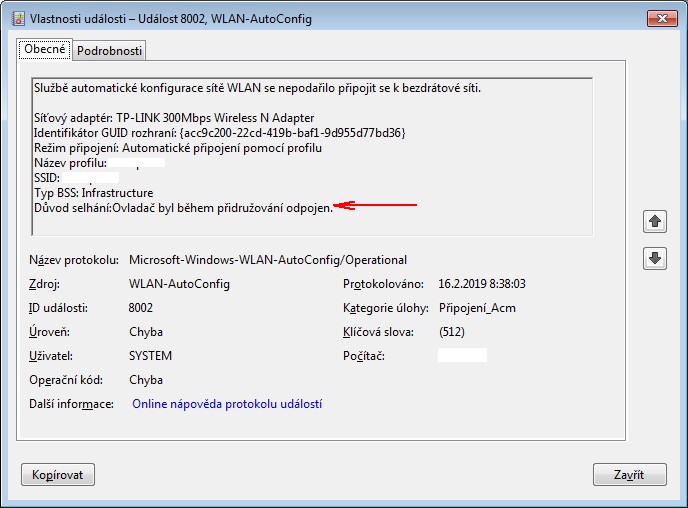Select the Kategorie úlohy value Připojení_Acm
The image size is (688, 508).
(477, 308)
